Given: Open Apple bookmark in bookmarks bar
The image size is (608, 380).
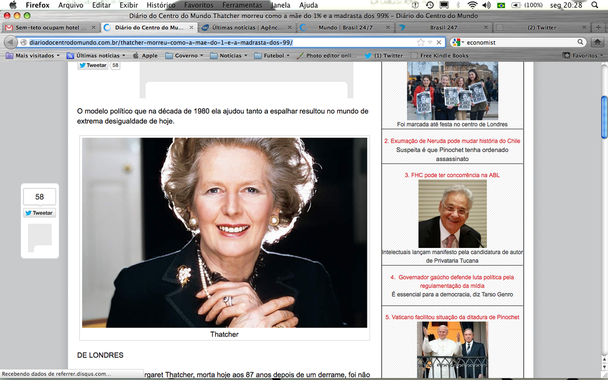Looking at the screenshot, I should point(145,55).
